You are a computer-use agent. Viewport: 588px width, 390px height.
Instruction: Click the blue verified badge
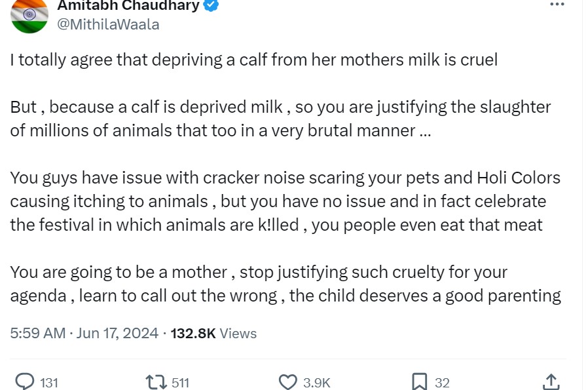click(x=211, y=6)
